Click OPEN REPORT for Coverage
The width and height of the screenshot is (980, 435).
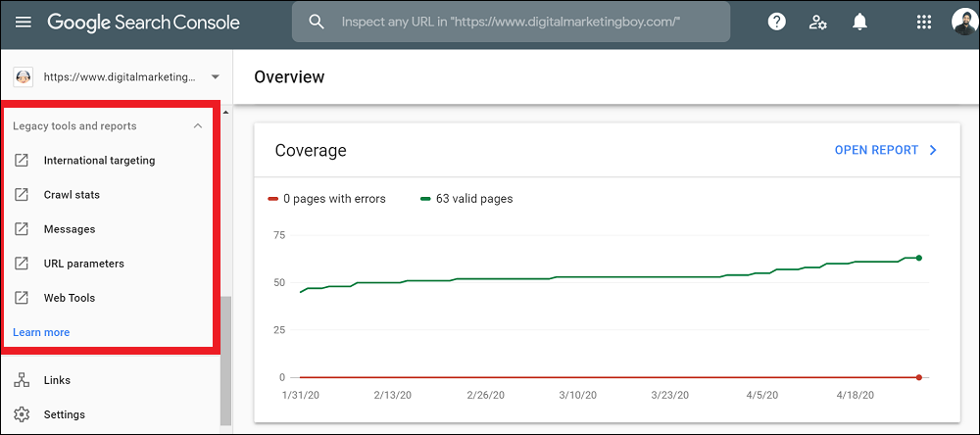pyautogui.click(x=876, y=150)
